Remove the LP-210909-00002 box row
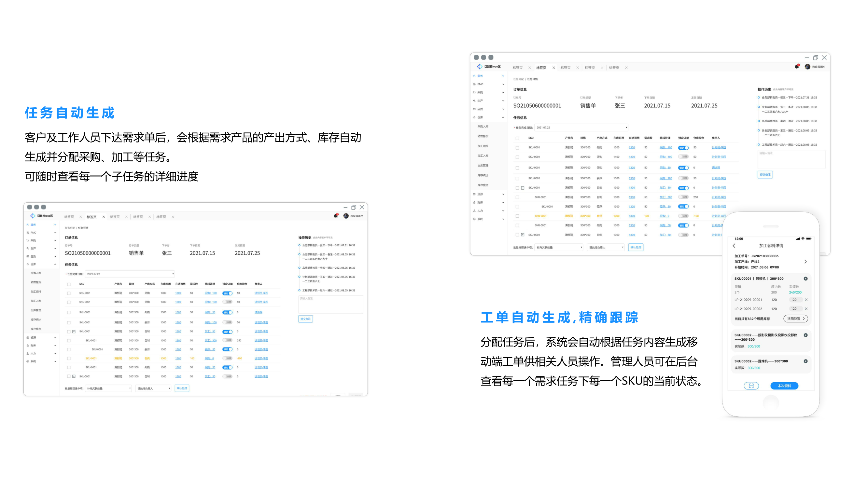 (x=806, y=308)
